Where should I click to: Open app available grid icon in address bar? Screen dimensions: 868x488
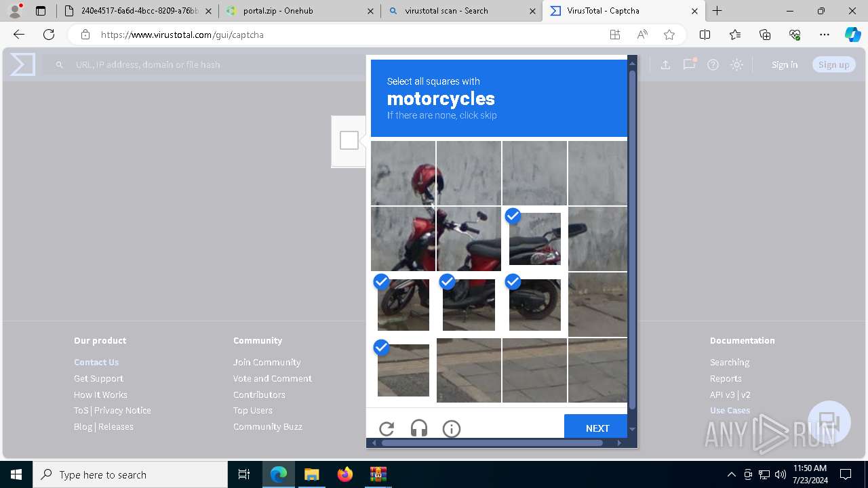point(615,35)
